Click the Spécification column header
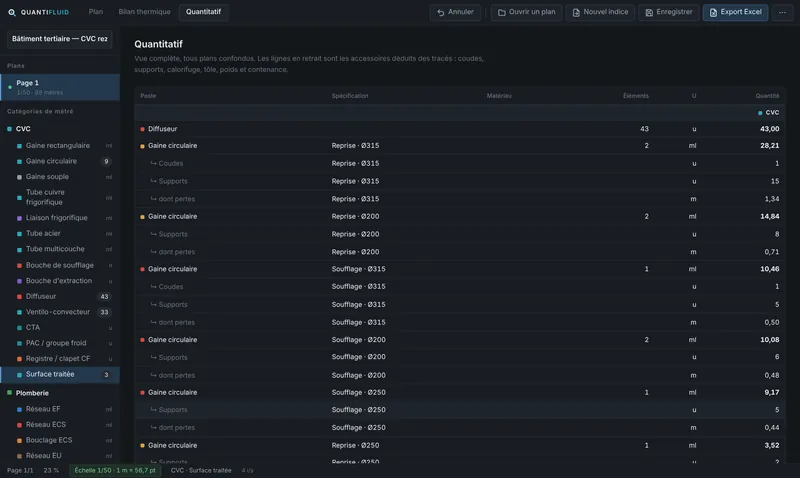The height and width of the screenshot is (478, 800). tap(349, 96)
